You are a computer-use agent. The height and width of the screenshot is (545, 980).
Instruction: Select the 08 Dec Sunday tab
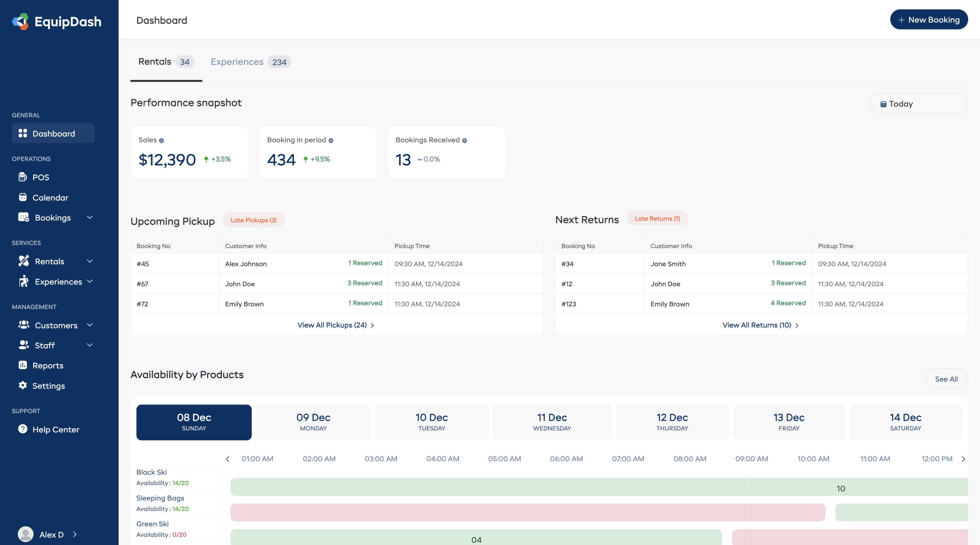pyautogui.click(x=194, y=422)
